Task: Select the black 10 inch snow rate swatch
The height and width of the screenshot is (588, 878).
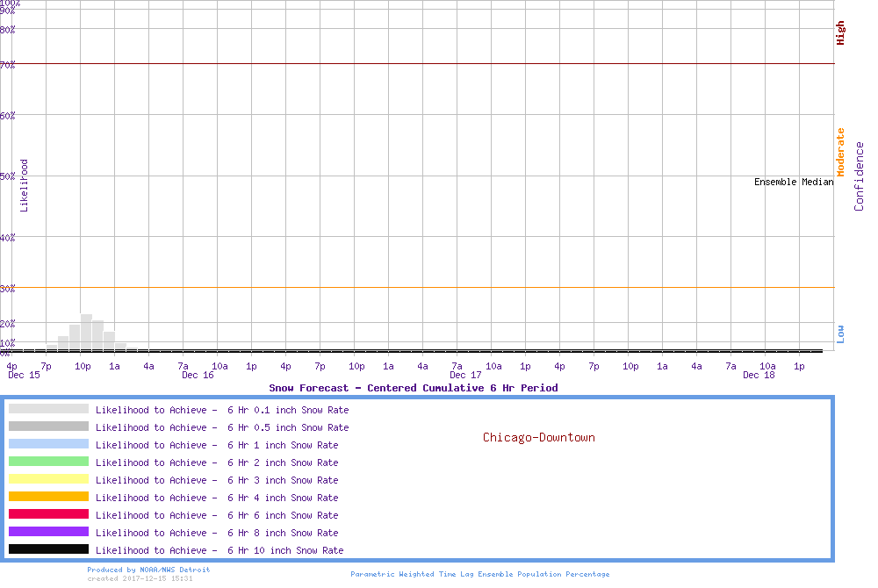Action: point(48,549)
